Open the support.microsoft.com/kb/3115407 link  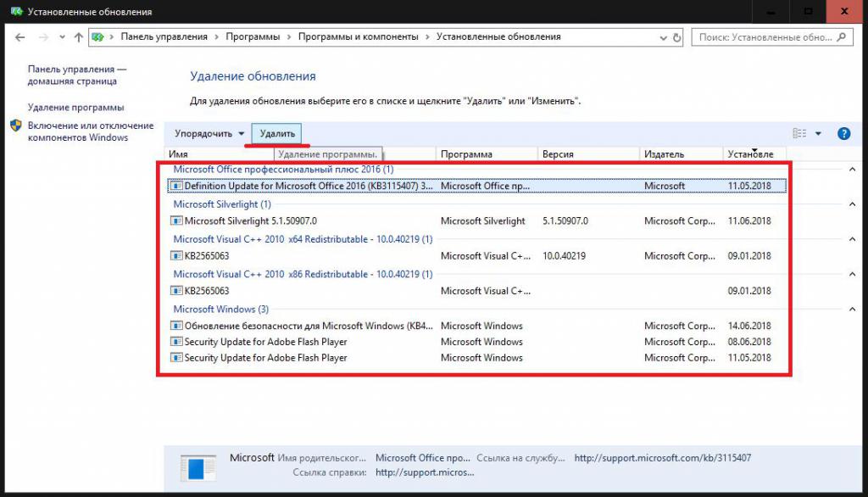point(663,458)
